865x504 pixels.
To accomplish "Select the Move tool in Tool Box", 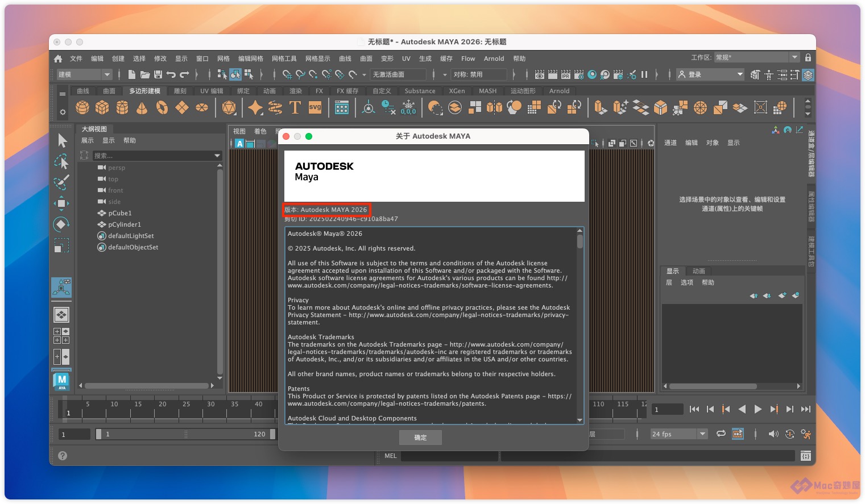I will pos(61,203).
